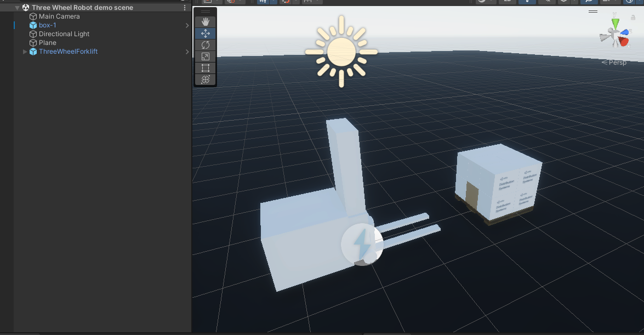Select the Scale tool

point(206,56)
